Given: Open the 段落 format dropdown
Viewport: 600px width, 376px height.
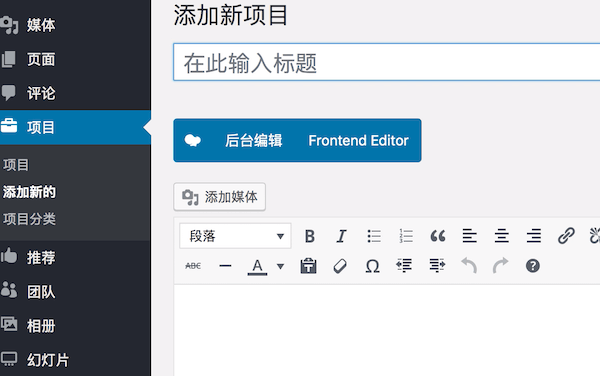Looking at the screenshot, I should pos(235,236).
